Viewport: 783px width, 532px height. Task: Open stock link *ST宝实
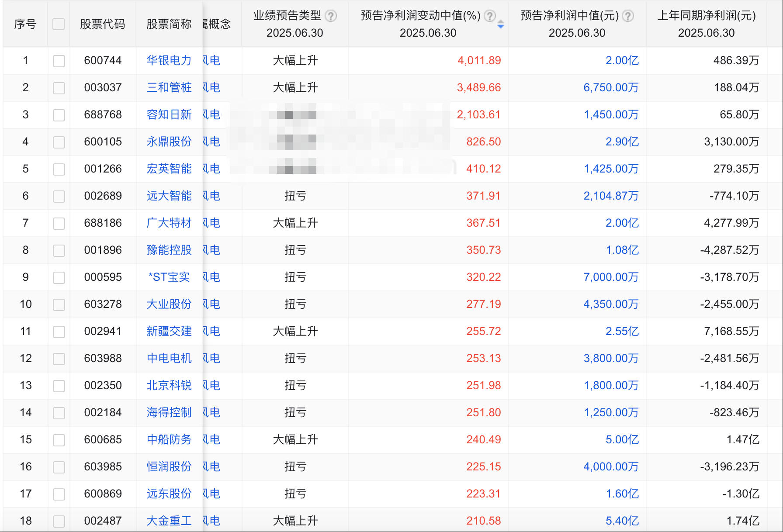tap(169, 277)
